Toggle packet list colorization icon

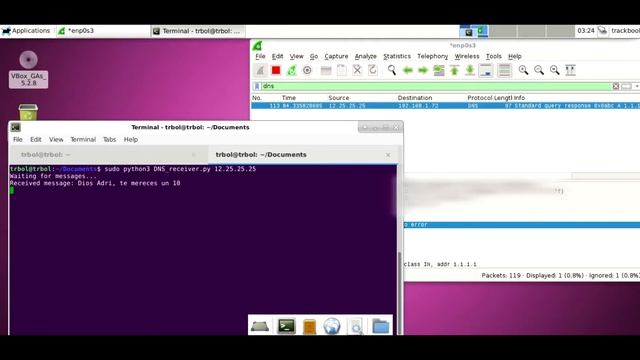click(x=504, y=70)
